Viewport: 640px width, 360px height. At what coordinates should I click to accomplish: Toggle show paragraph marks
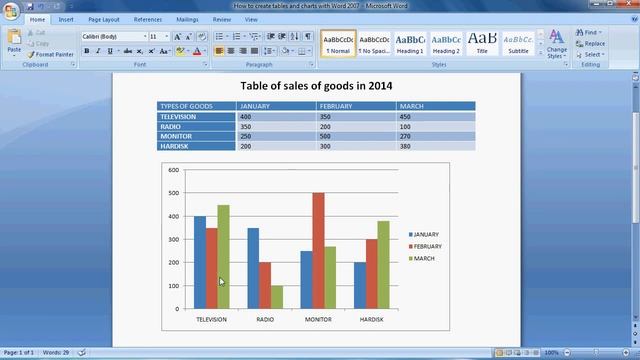tap(308, 37)
